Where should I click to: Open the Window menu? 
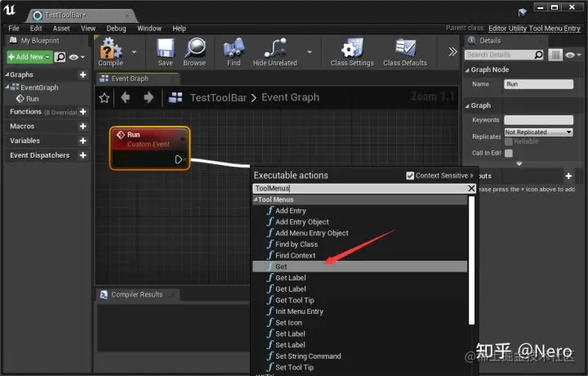pos(149,28)
